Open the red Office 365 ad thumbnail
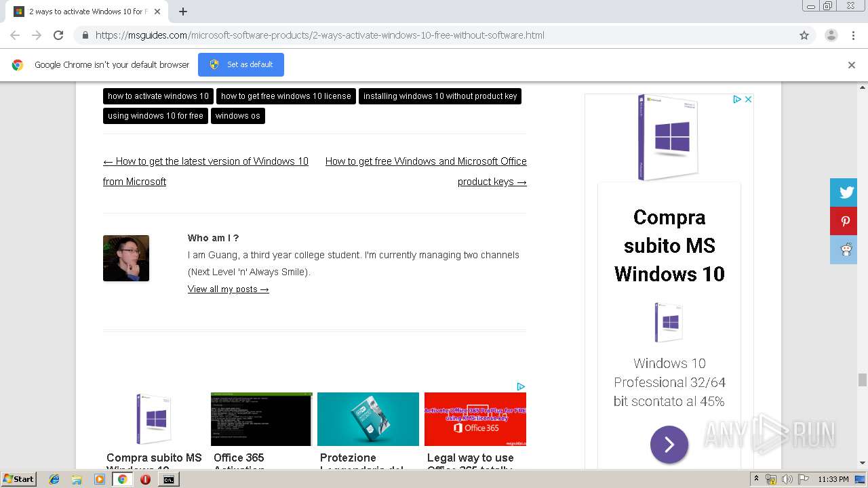The width and height of the screenshot is (868, 488). [x=475, y=419]
